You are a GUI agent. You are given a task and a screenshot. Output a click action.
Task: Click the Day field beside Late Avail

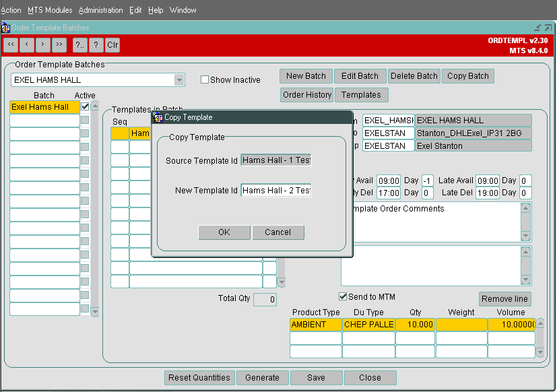525,181
